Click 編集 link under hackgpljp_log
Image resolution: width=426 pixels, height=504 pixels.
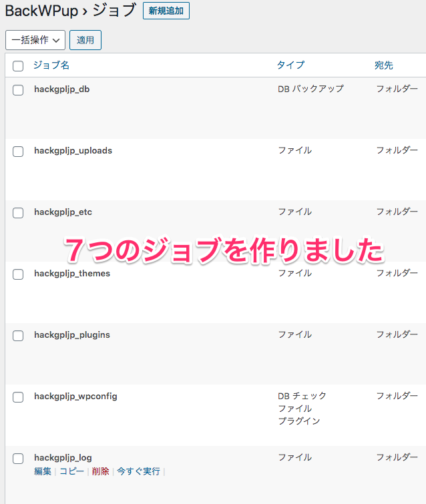coord(43,471)
